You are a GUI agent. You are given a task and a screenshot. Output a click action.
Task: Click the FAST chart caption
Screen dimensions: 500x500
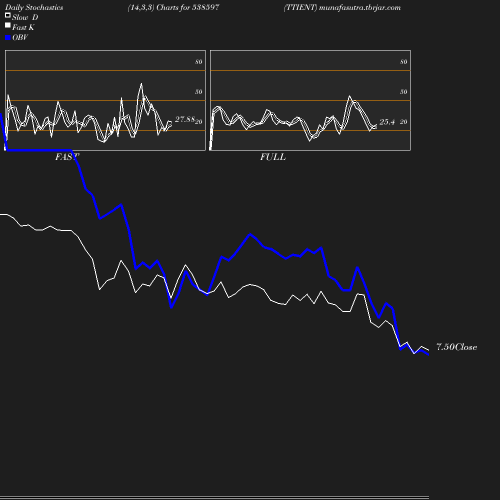[67, 157]
